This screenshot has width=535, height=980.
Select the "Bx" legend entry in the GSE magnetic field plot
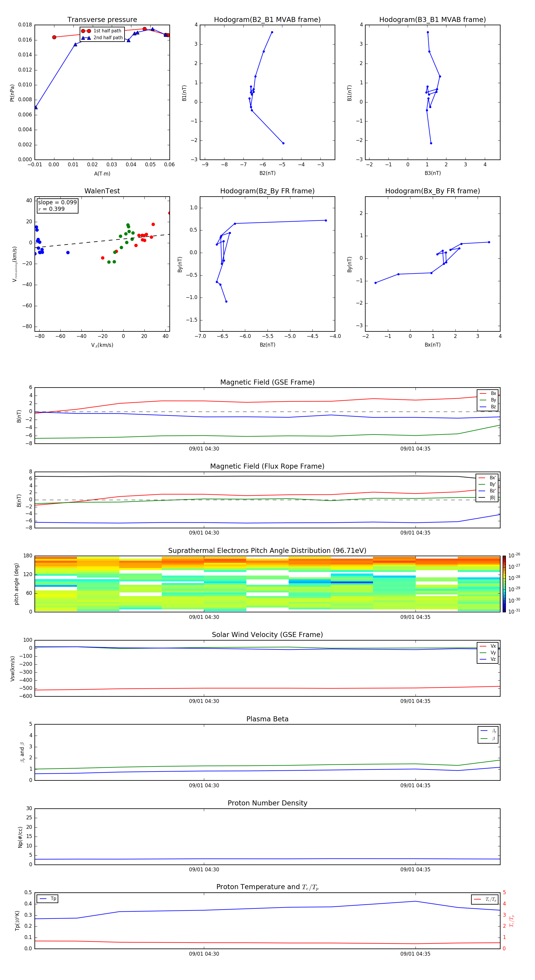pyautogui.click(x=488, y=393)
